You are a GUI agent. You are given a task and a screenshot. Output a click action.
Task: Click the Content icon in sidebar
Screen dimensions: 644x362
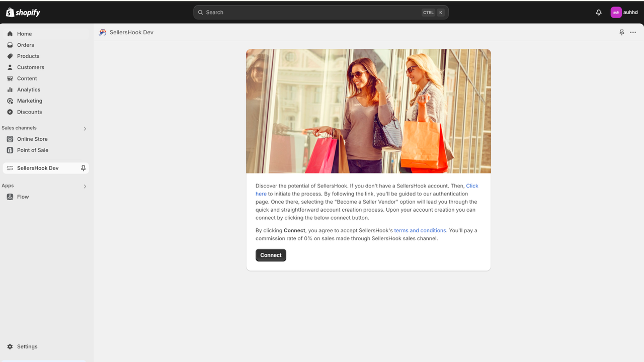pyautogui.click(x=10, y=78)
